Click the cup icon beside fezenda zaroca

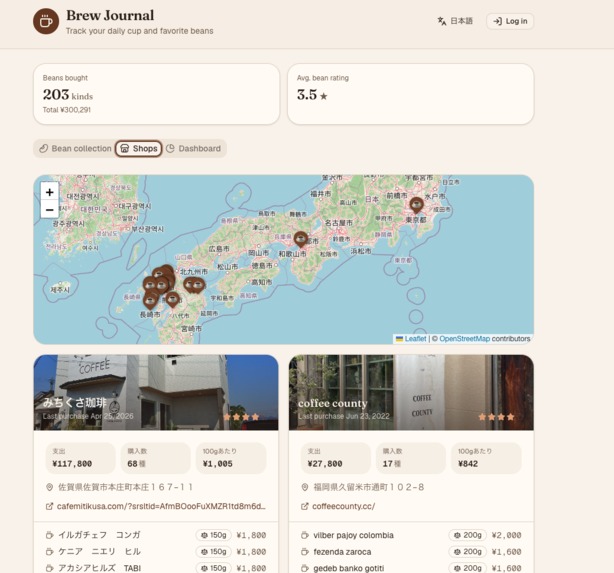(305, 551)
